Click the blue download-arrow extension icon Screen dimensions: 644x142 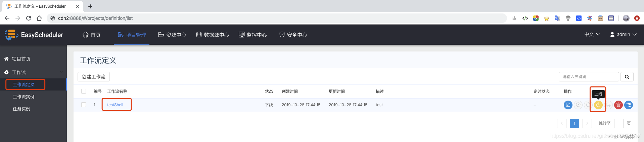tap(579, 18)
